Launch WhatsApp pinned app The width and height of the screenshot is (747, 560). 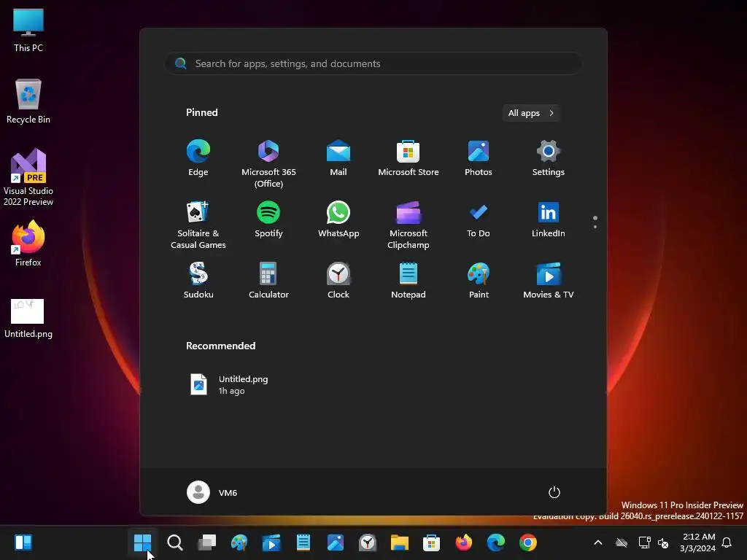coord(338,219)
